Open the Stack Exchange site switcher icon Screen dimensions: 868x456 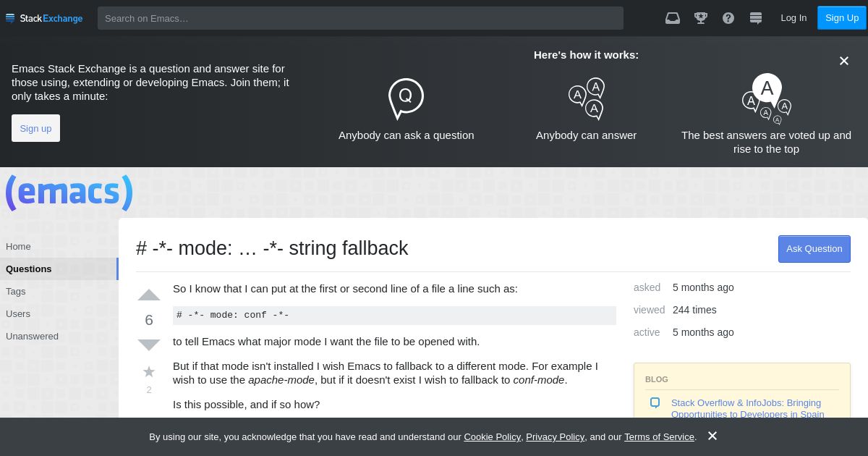[756, 18]
